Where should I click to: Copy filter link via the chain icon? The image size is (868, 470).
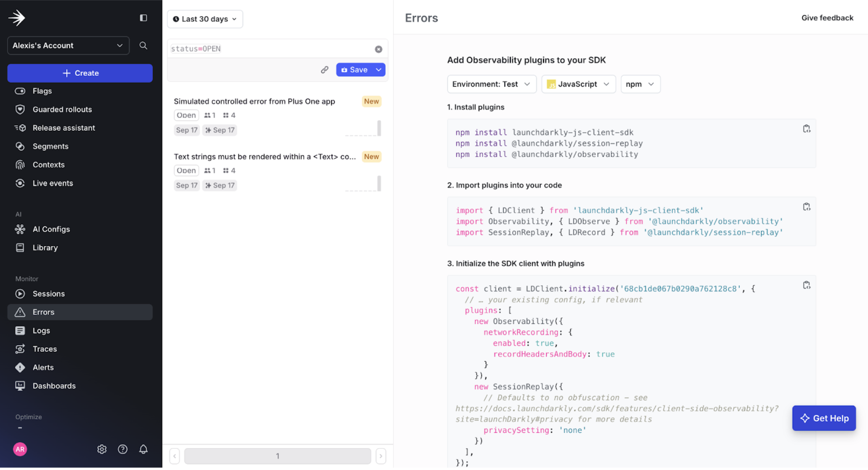click(325, 69)
